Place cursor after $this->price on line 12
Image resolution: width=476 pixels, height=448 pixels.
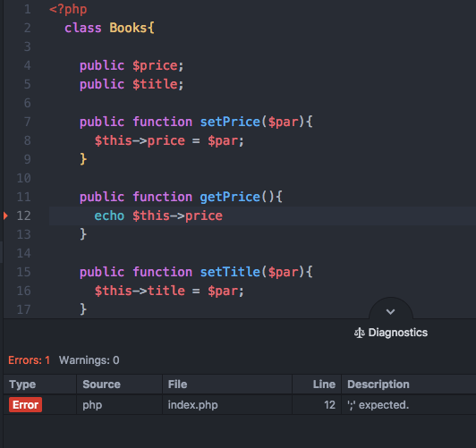click(224, 216)
